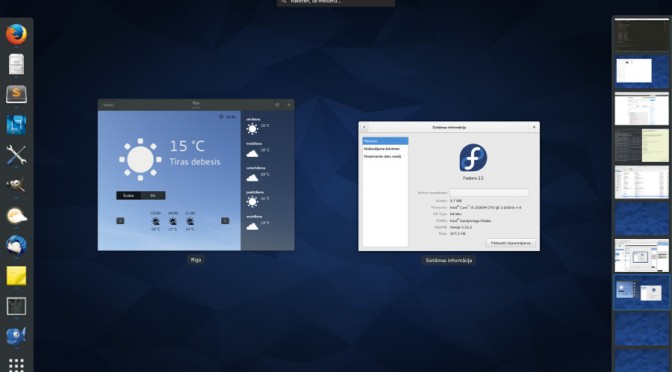This screenshot has height=372, width=672.
Task: Switch to the dark terminal workspace thumbnail
Action: [642, 35]
